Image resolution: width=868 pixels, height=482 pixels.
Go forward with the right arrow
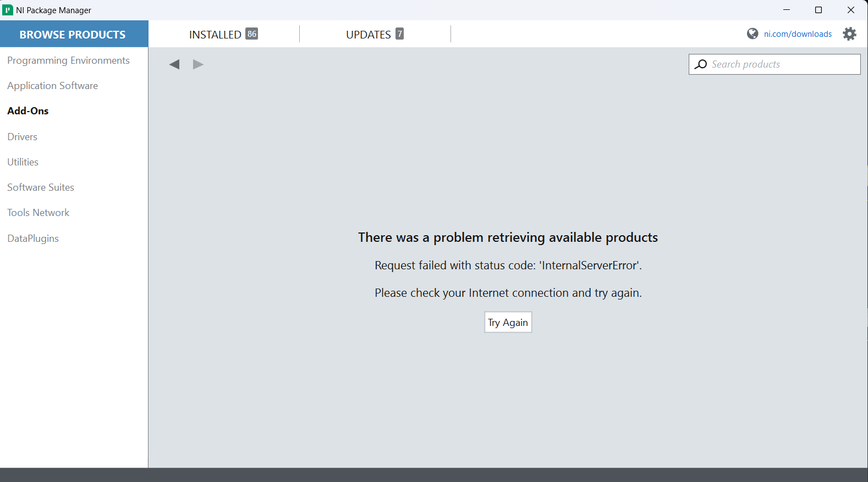point(198,64)
